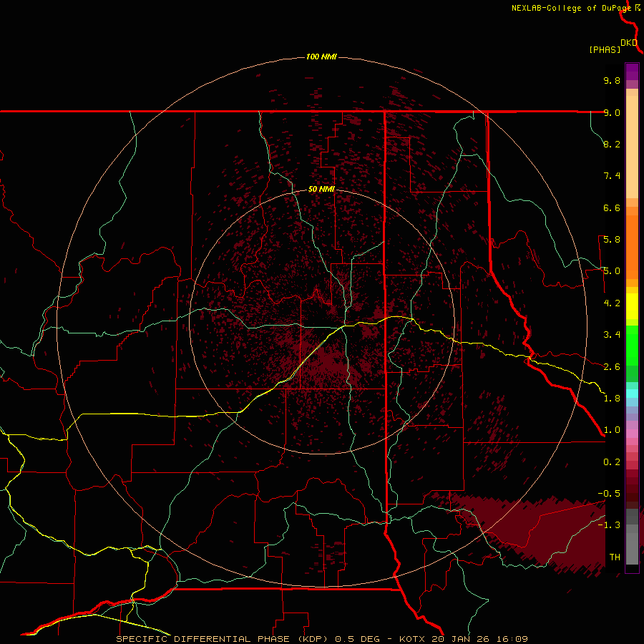Click the SPECIFIC DIFFERENTIAL PHASE (KDP) title text
This screenshot has width=644, height=644.
[223, 639]
